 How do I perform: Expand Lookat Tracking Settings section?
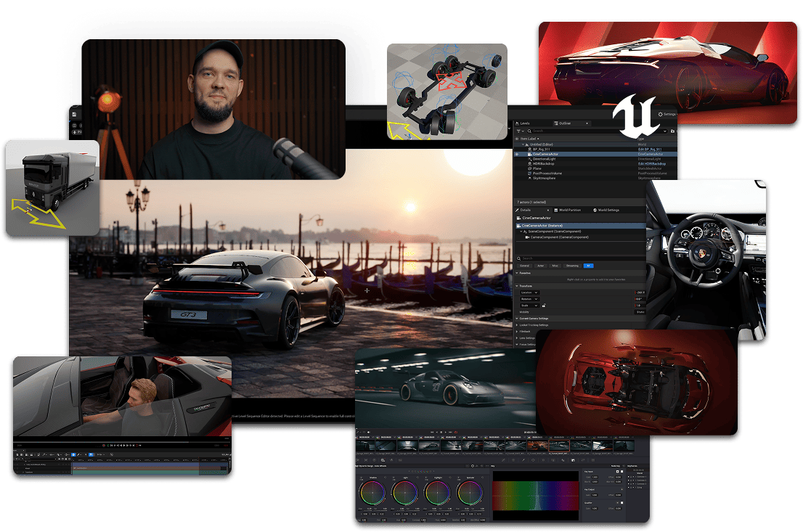(x=517, y=325)
